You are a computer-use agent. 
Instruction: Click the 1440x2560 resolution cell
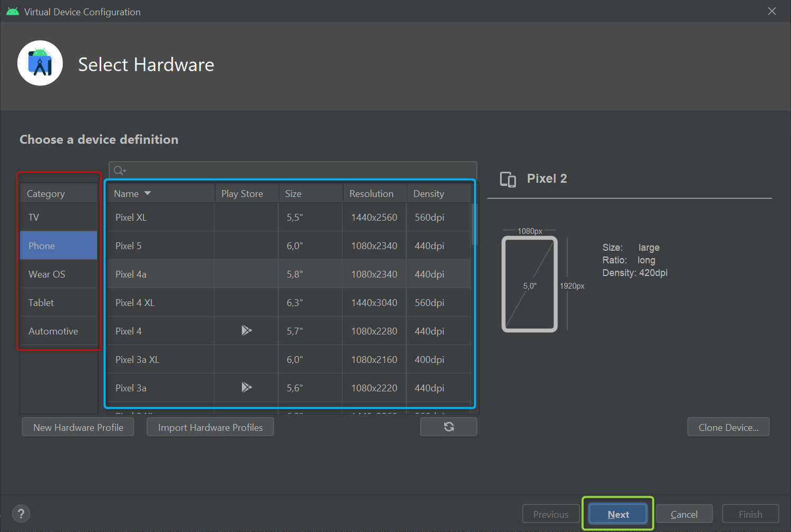[374, 217]
